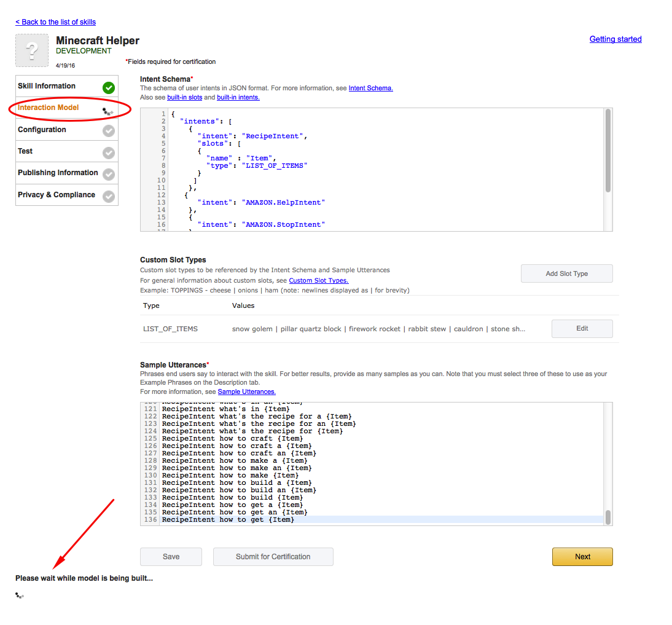Open the Intent Schema documentation link
Screen dimensions: 672x625
tap(371, 88)
